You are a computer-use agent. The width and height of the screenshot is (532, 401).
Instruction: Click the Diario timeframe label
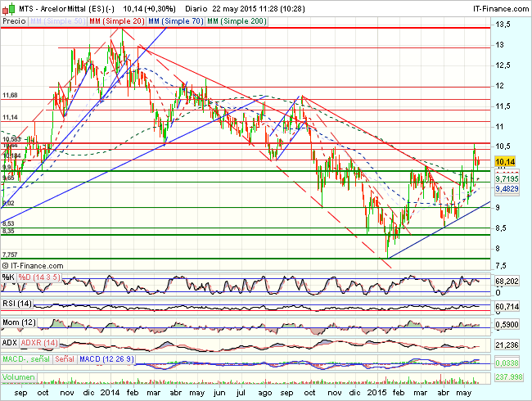click(x=196, y=9)
